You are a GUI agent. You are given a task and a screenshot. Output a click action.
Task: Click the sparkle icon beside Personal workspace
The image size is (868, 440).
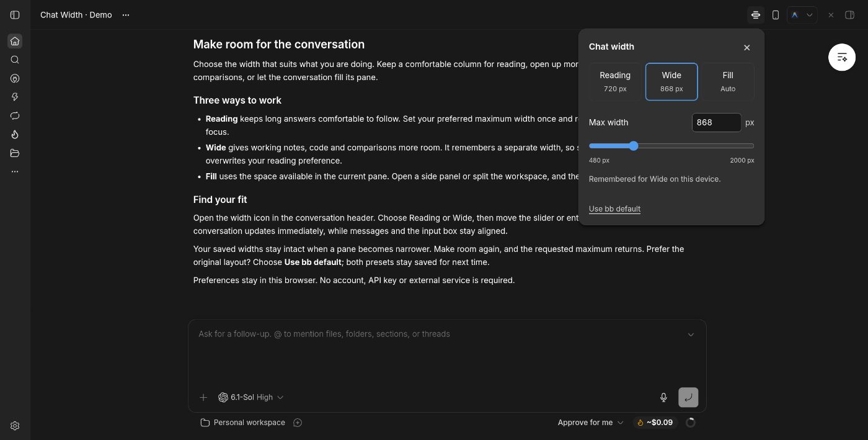(x=298, y=423)
